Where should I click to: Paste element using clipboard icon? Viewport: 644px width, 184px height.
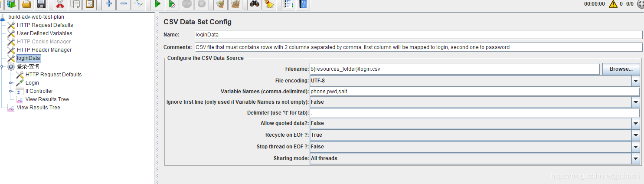pos(90,4)
